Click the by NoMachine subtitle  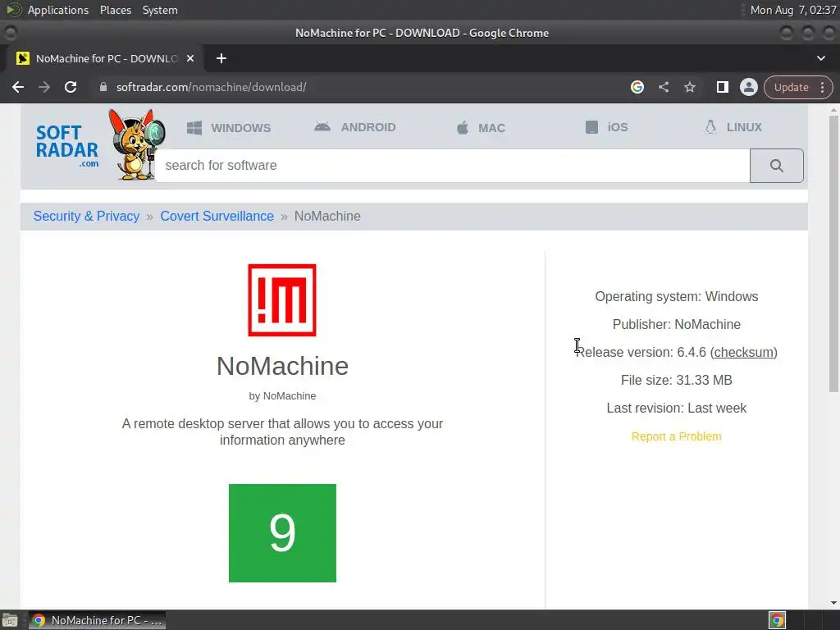click(282, 396)
